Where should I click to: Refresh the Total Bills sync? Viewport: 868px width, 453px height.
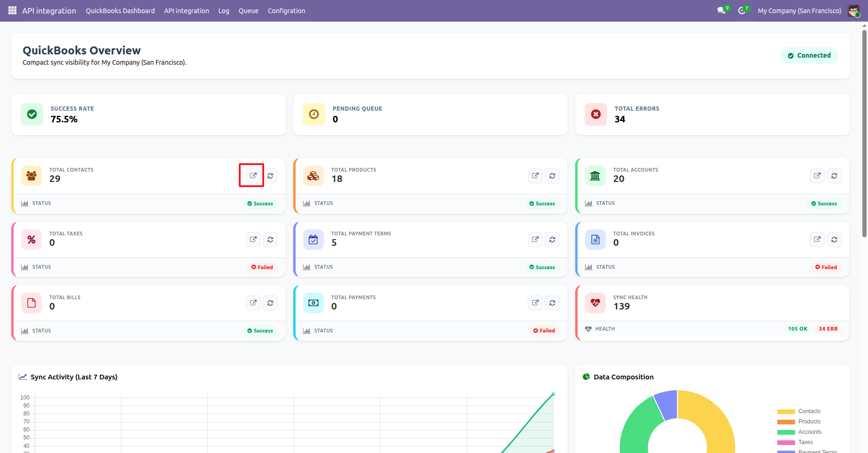[270, 303]
